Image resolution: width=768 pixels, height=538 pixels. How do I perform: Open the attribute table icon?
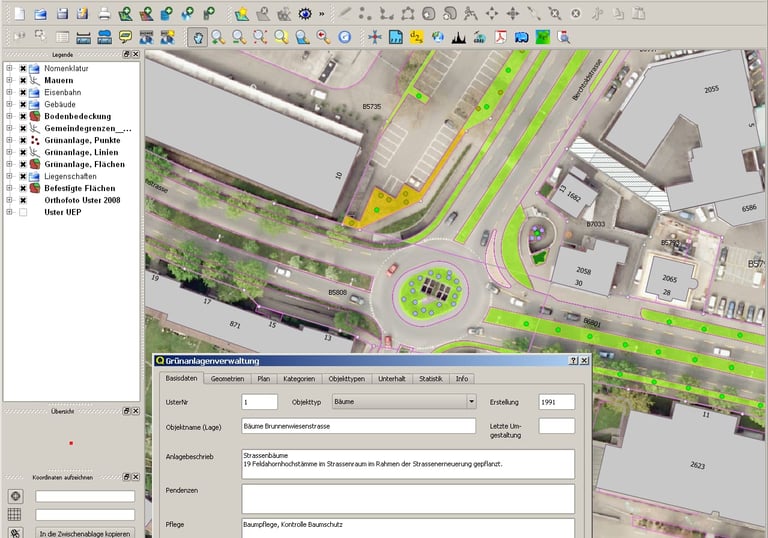(61, 37)
